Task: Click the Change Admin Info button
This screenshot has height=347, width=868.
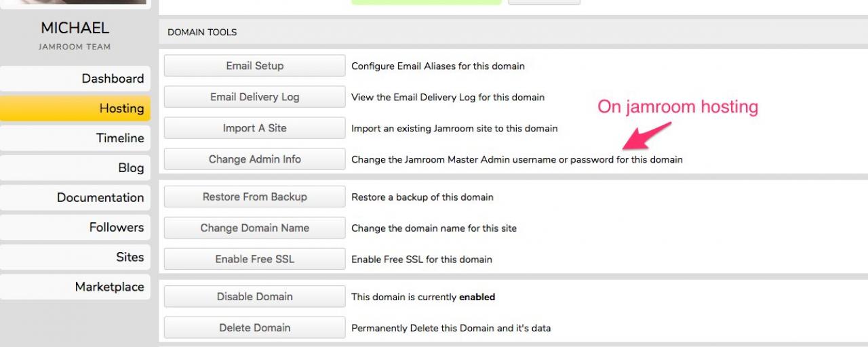Action: pyautogui.click(x=254, y=159)
